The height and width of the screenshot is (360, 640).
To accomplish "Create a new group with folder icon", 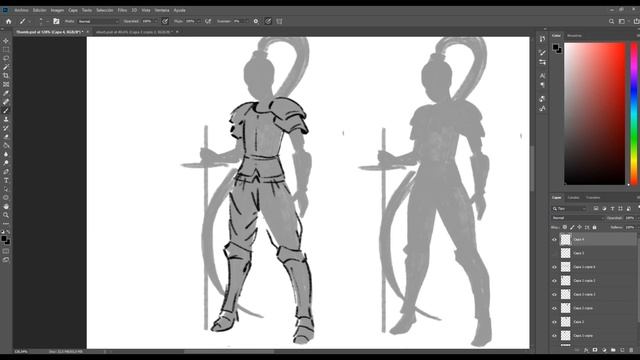I will coord(613,350).
